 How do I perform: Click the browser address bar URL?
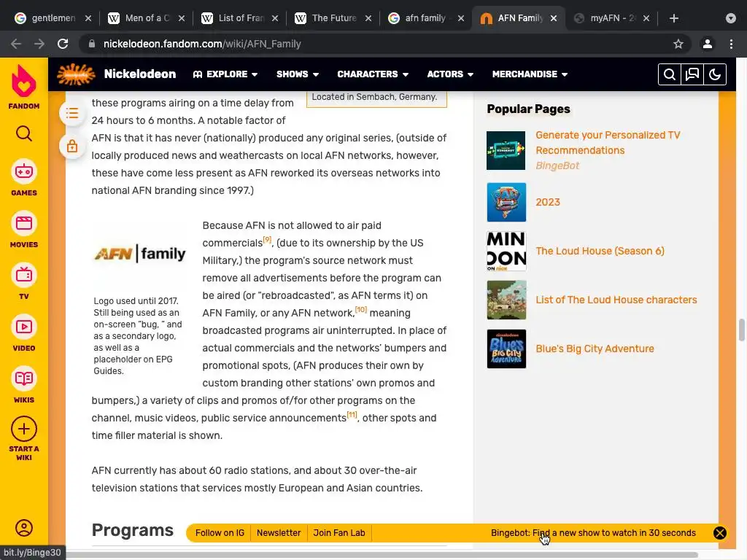pyautogui.click(x=202, y=44)
